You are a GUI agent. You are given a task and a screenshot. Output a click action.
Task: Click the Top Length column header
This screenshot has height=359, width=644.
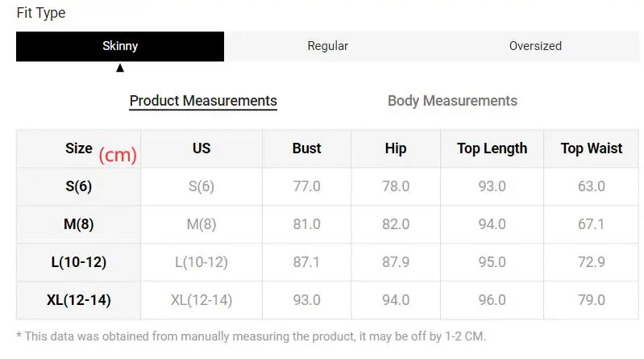[x=492, y=148]
